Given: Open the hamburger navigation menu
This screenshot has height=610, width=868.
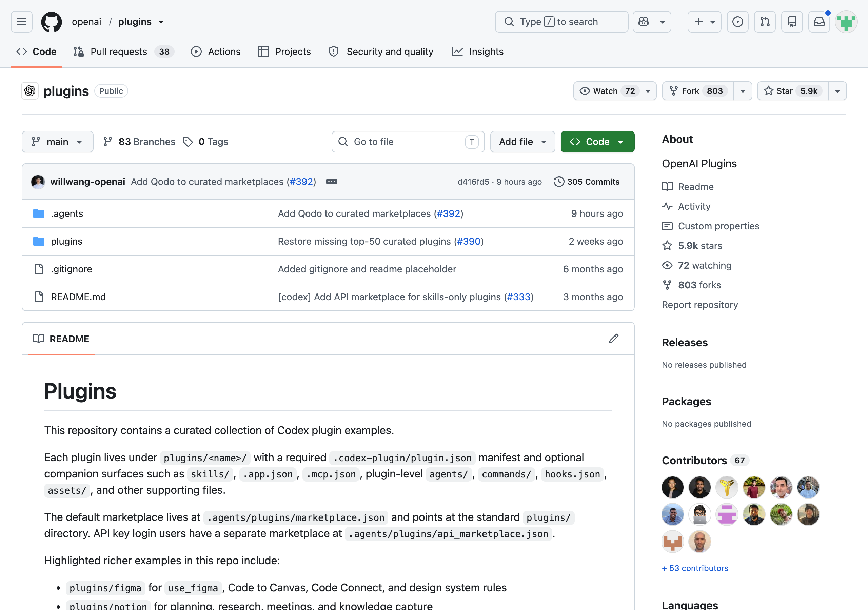Looking at the screenshot, I should (x=22, y=22).
